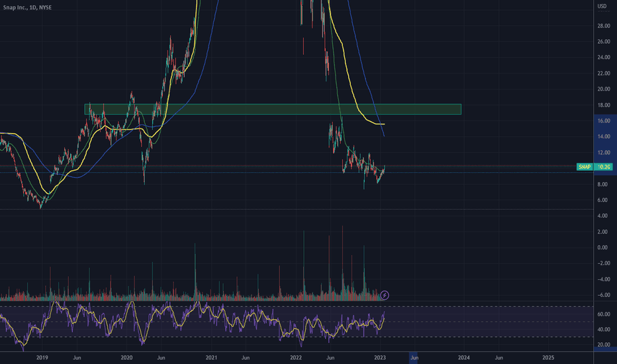The width and height of the screenshot is (617, 364).
Task: Click the 8.00 price axis label
Action: [x=602, y=184]
